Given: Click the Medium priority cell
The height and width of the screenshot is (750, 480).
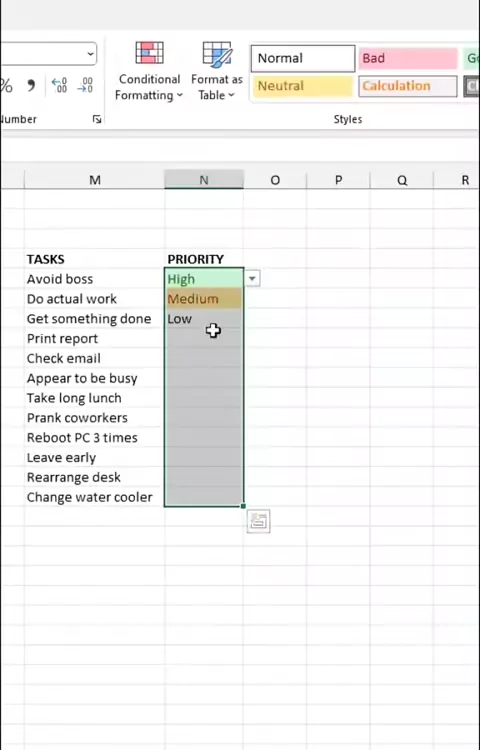Looking at the screenshot, I should [x=204, y=299].
